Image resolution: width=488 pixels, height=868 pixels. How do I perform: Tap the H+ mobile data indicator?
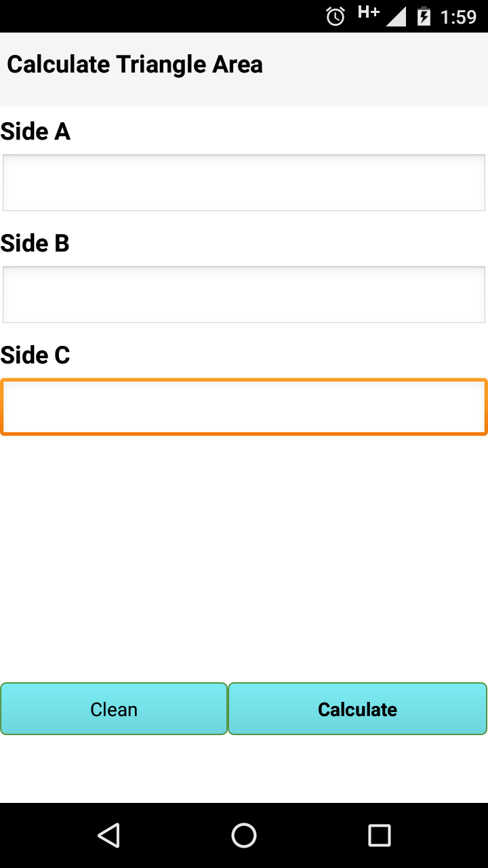[x=369, y=12]
